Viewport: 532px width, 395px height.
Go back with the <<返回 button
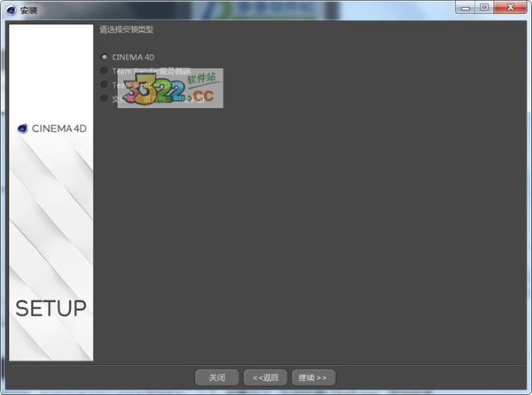(x=265, y=377)
